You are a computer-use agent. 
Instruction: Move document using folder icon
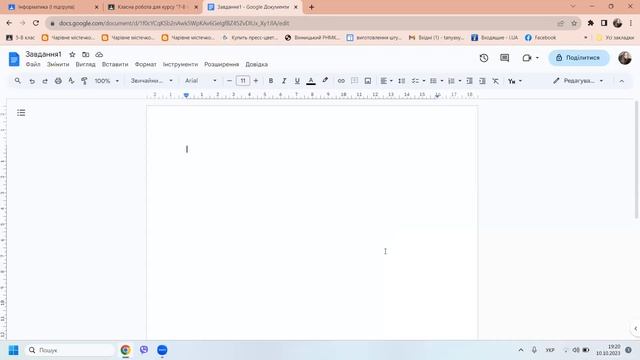pos(85,54)
